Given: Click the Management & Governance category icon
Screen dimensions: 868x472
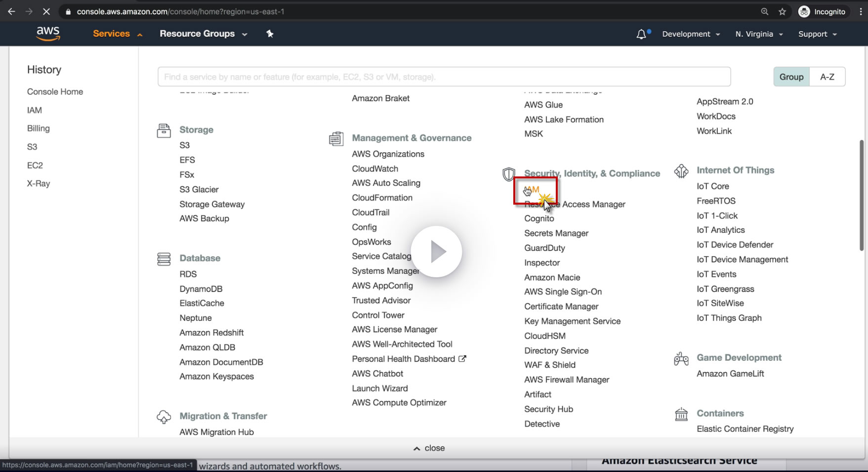Looking at the screenshot, I should (336, 138).
